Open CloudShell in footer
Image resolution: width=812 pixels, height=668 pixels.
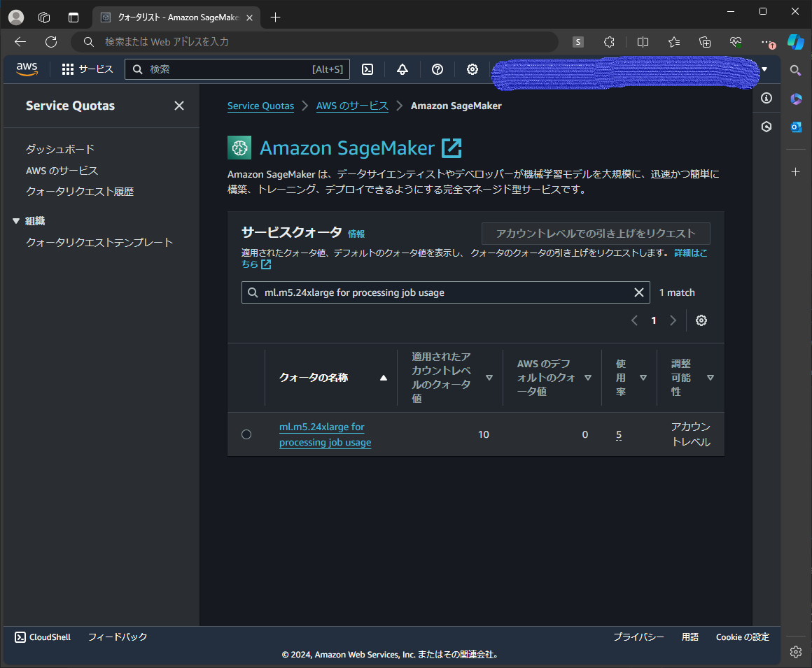pyautogui.click(x=43, y=637)
